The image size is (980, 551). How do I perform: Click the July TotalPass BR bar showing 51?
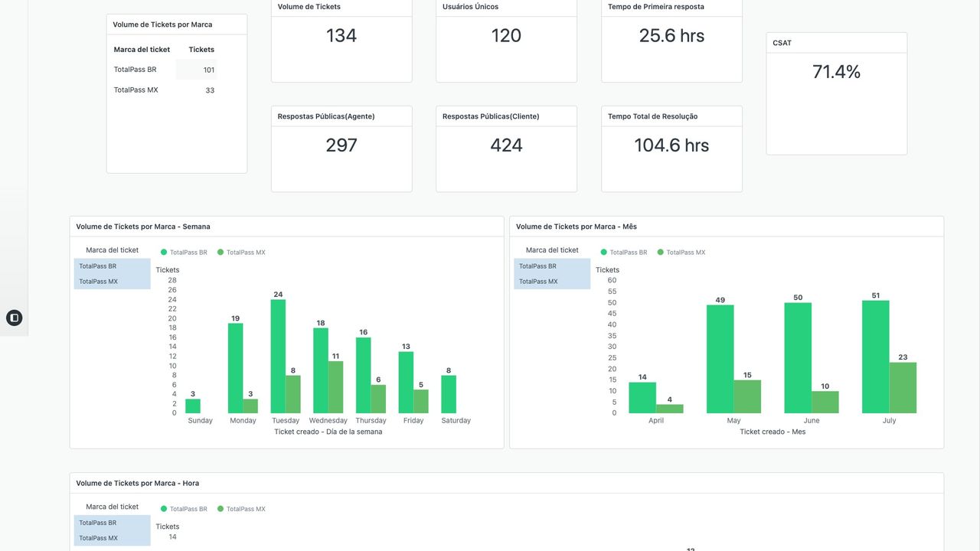tap(876, 357)
